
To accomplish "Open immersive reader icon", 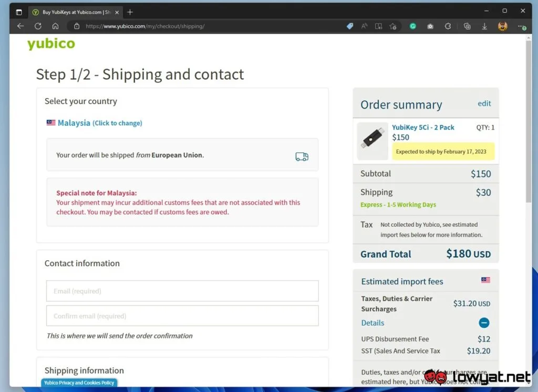I will (378, 26).
